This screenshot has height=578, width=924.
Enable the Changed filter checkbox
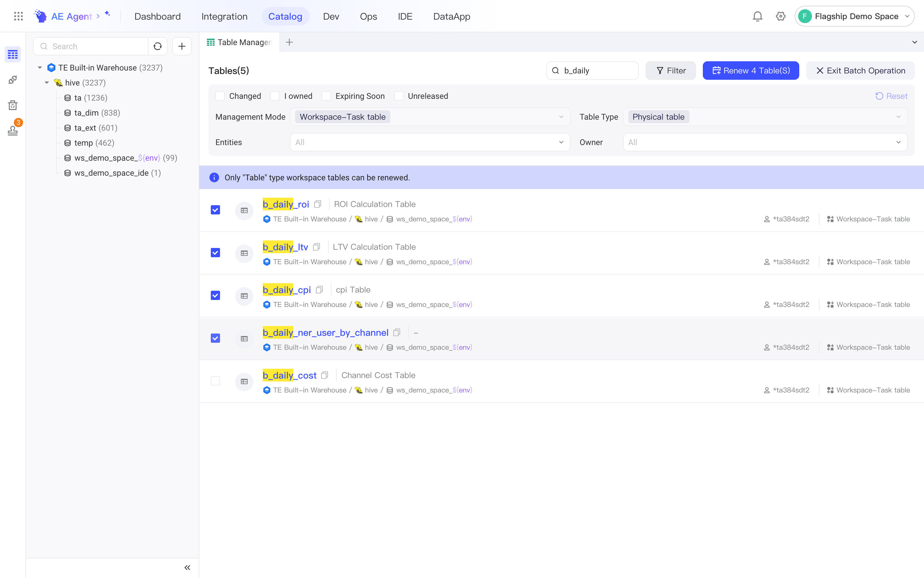coord(220,96)
